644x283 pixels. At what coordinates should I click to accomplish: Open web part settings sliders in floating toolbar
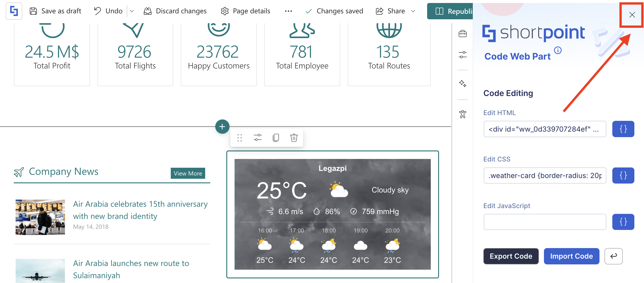[x=257, y=138]
